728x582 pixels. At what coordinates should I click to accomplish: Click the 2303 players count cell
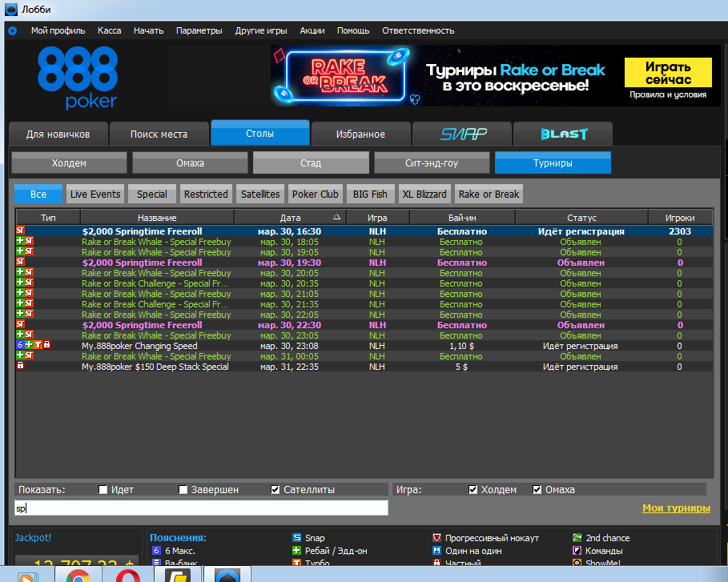point(680,231)
